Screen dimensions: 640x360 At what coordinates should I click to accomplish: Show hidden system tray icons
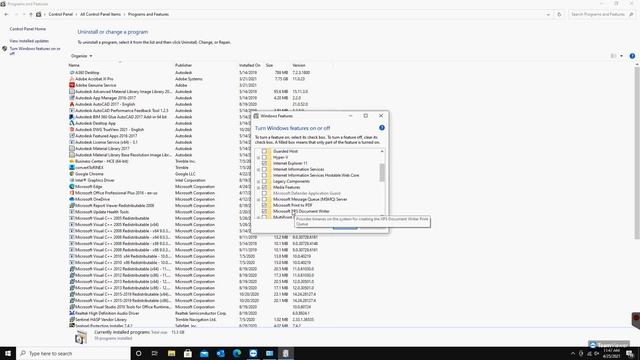(572, 353)
